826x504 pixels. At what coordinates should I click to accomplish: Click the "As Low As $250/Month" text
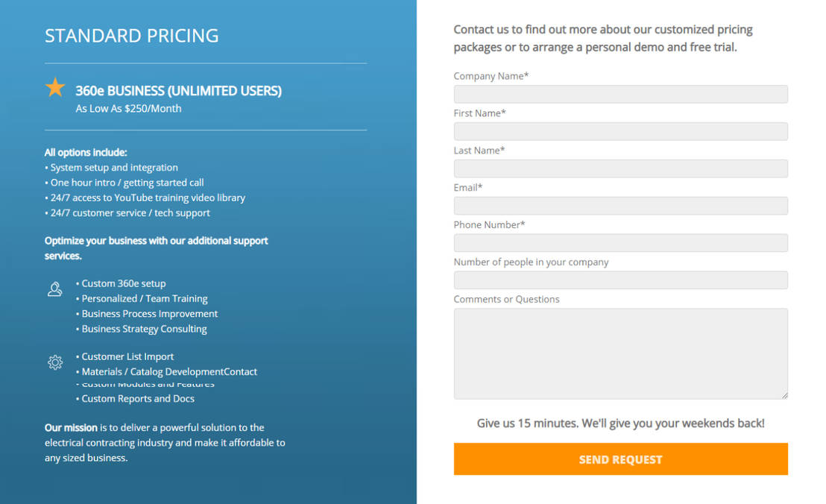128,109
